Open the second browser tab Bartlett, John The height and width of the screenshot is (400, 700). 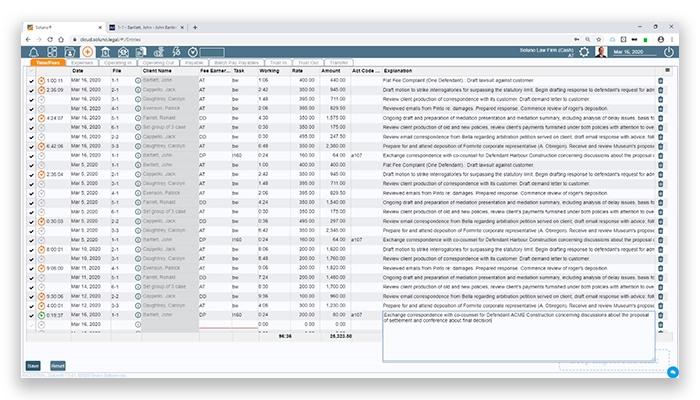point(147,27)
